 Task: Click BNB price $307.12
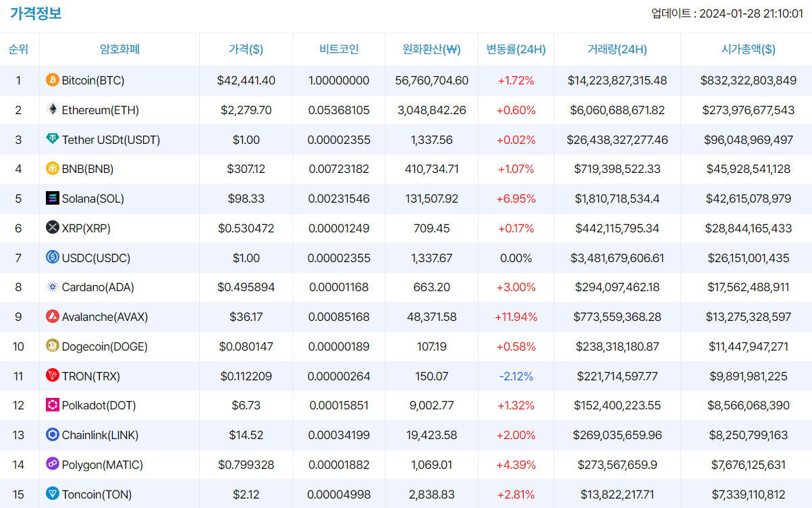click(246, 169)
